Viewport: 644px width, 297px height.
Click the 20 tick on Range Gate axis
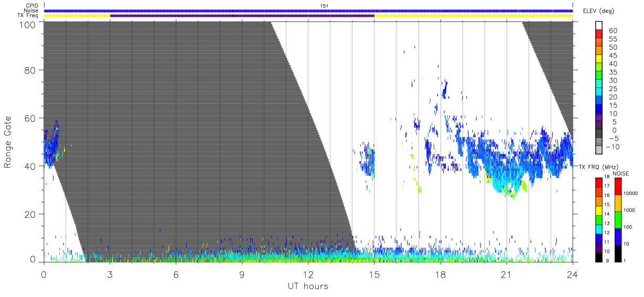click(30, 214)
